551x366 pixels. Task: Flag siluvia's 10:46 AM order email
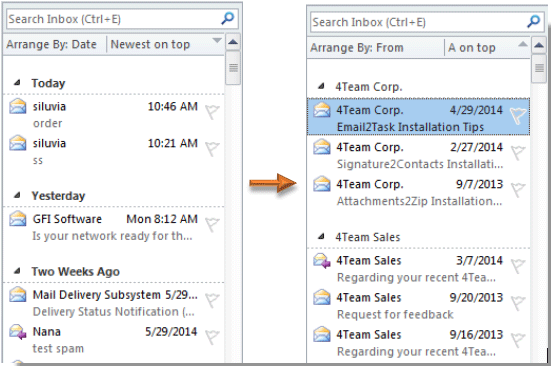pos(212,112)
